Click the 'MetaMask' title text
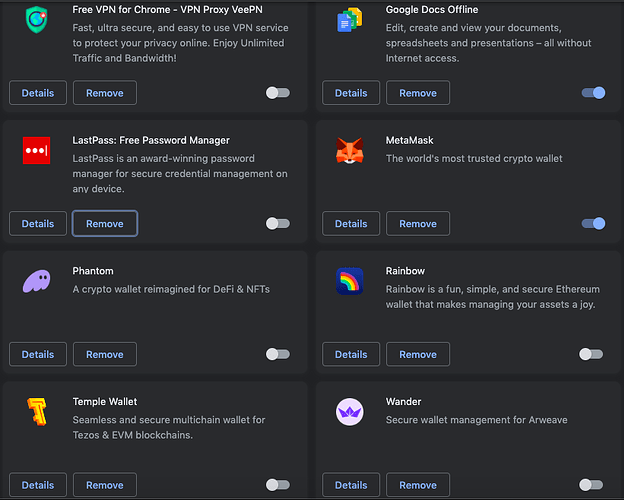The height and width of the screenshot is (500, 624). 410,140
